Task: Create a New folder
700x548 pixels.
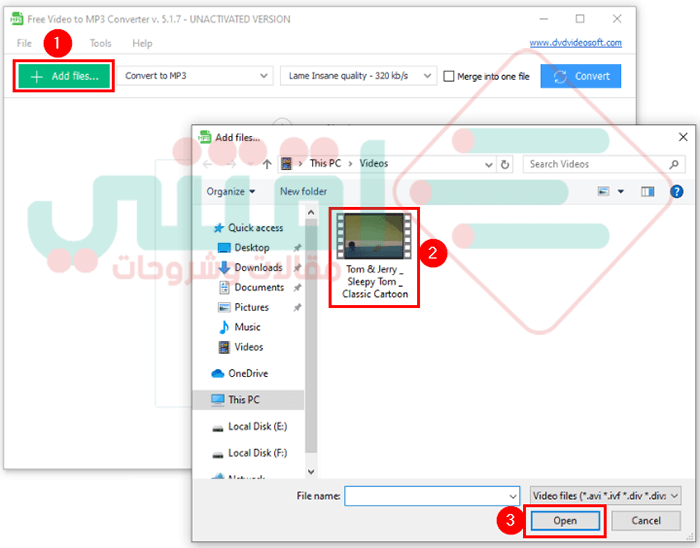Action: [x=304, y=191]
